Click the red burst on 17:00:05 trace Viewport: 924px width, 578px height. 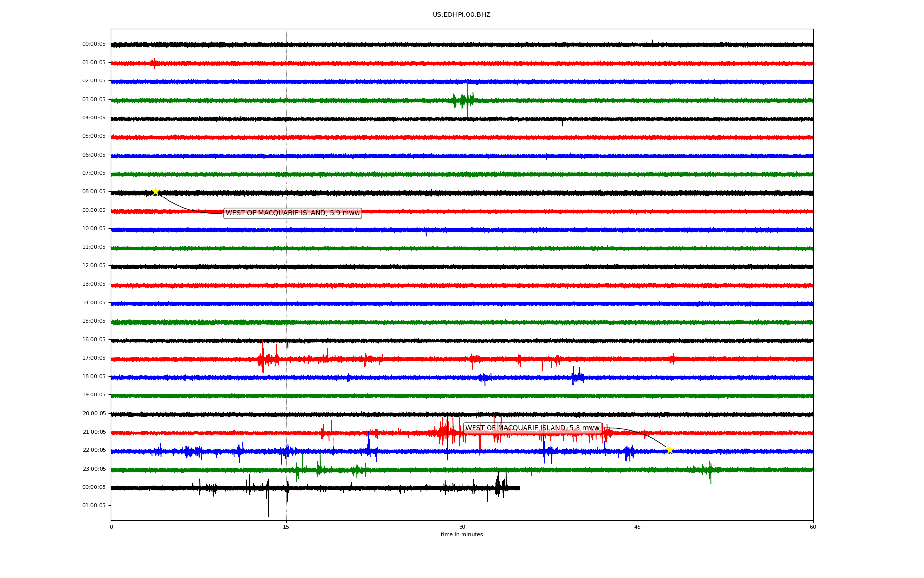pyautogui.click(x=263, y=358)
